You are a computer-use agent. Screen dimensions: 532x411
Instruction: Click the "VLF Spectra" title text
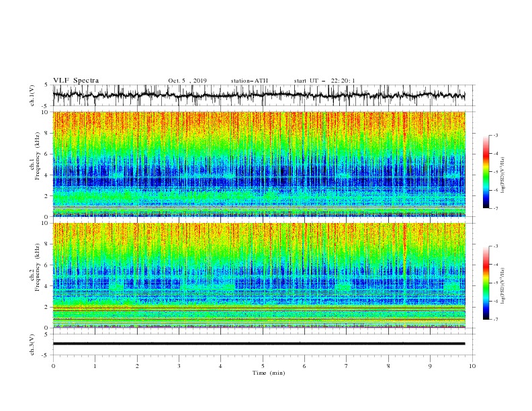pyautogui.click(x=76, y=81)
